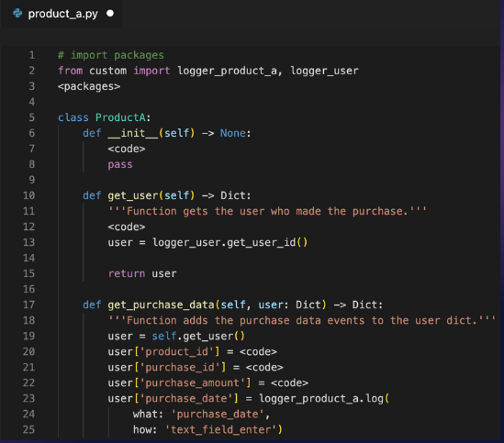Click the 'purchase_amount' key string

[193, 383]
